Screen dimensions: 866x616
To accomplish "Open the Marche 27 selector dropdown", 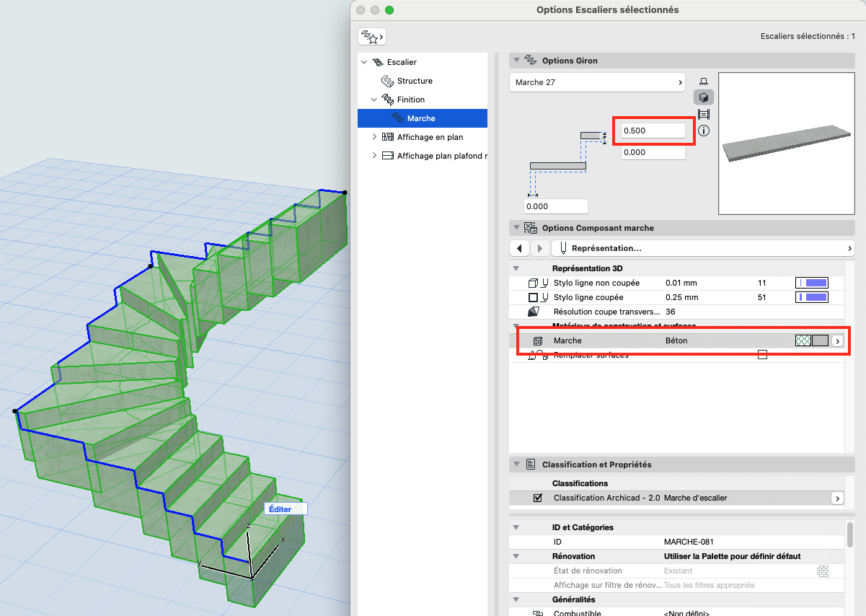I will pyautogui.click(x=596, y=82).
